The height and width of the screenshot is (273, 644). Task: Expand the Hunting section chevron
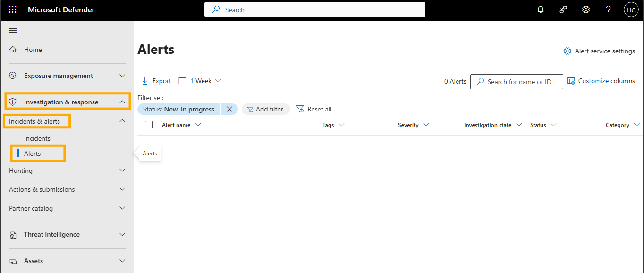(122, 171)
